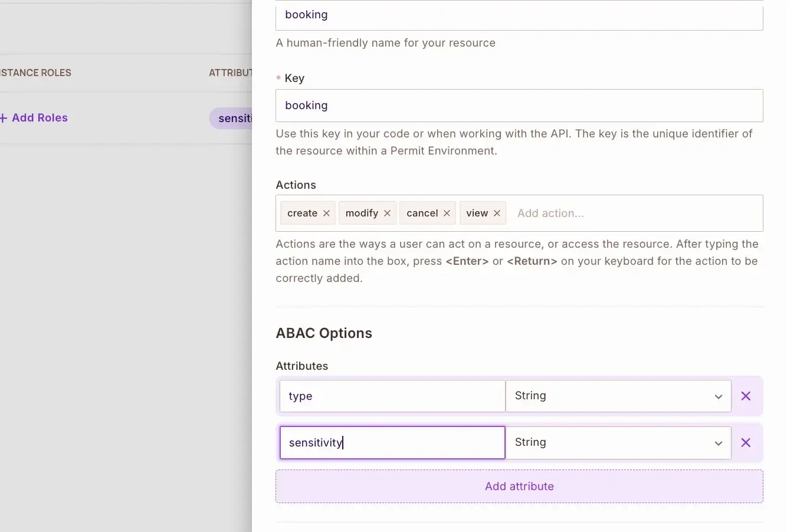Click the Add attribute button

point(519,487)
